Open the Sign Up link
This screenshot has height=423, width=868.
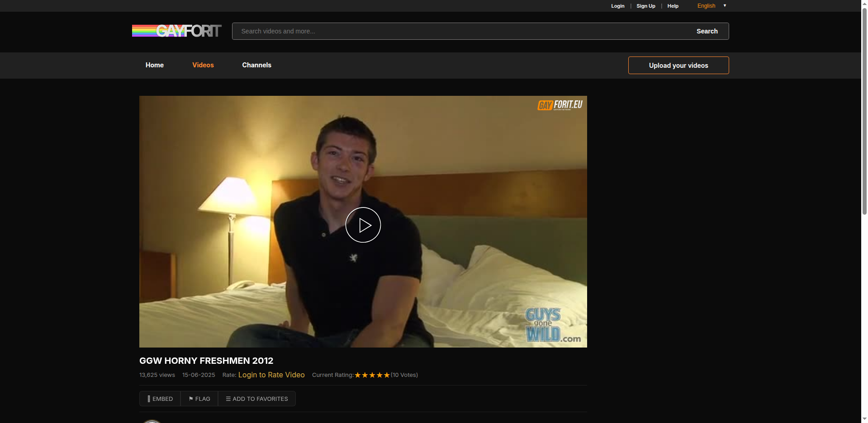(x=646, y=6)
